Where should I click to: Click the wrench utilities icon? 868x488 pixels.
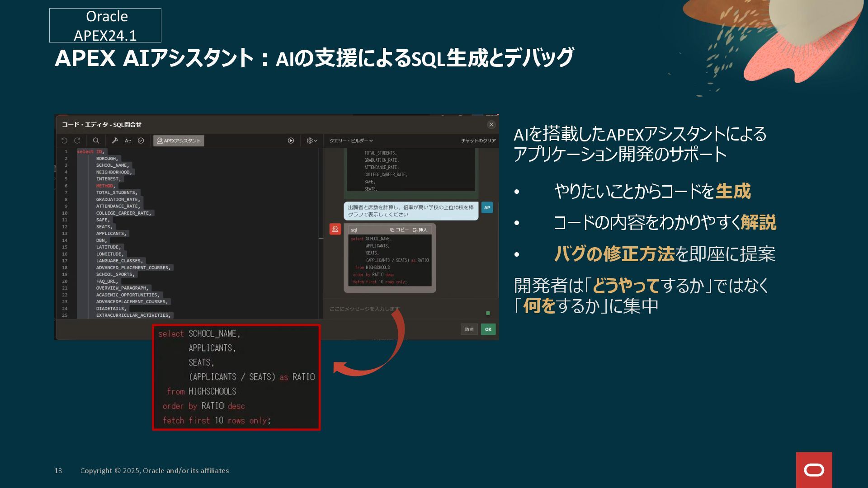click(115, 141)
